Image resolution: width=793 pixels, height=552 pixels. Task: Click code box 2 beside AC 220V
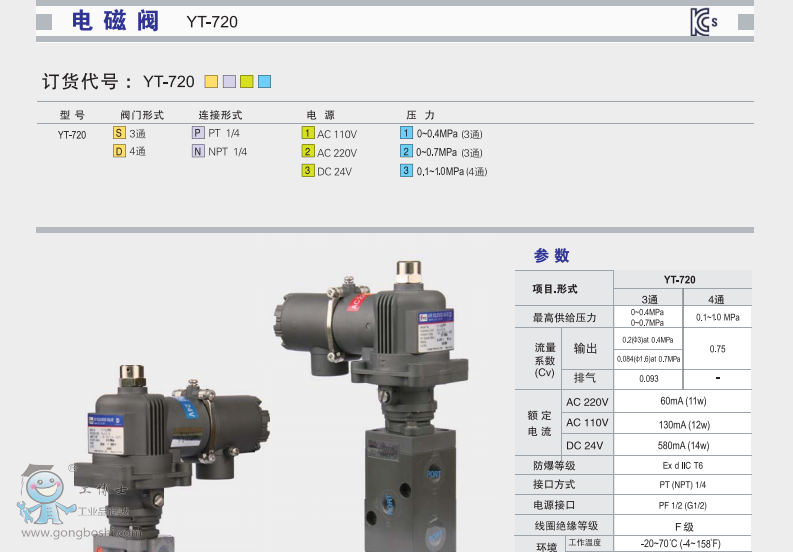pyautogui.click(x=308, y=151)
